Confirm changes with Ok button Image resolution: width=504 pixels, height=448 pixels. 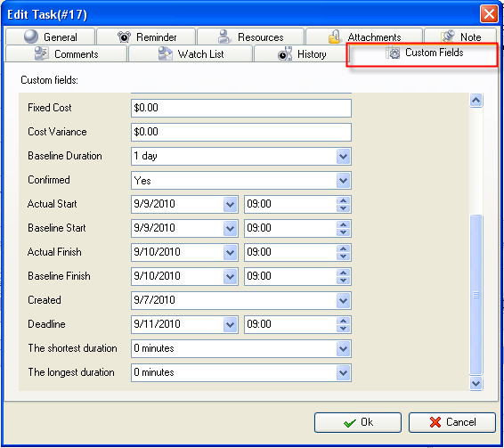[358, 422]
